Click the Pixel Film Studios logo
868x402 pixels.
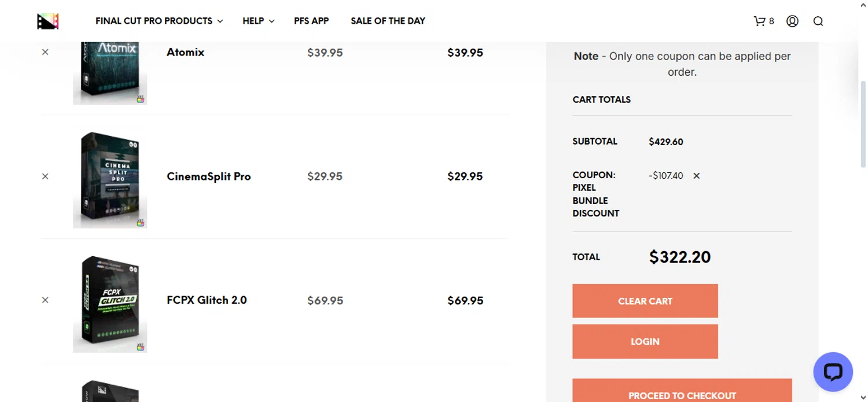(48, 21)
